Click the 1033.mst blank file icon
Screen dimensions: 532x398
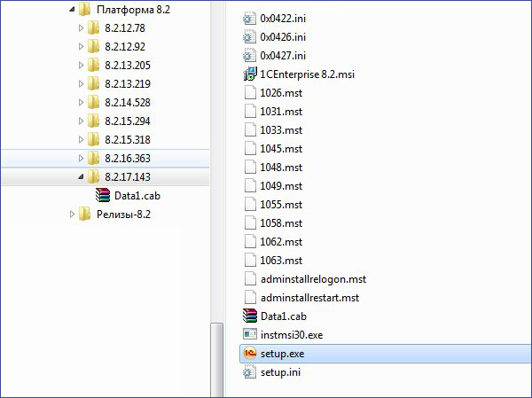[250, 130]
